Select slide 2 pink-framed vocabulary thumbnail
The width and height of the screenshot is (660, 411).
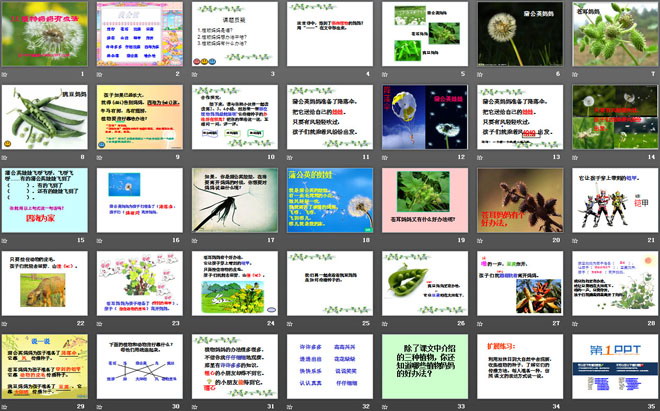click(x=140, y=34)
